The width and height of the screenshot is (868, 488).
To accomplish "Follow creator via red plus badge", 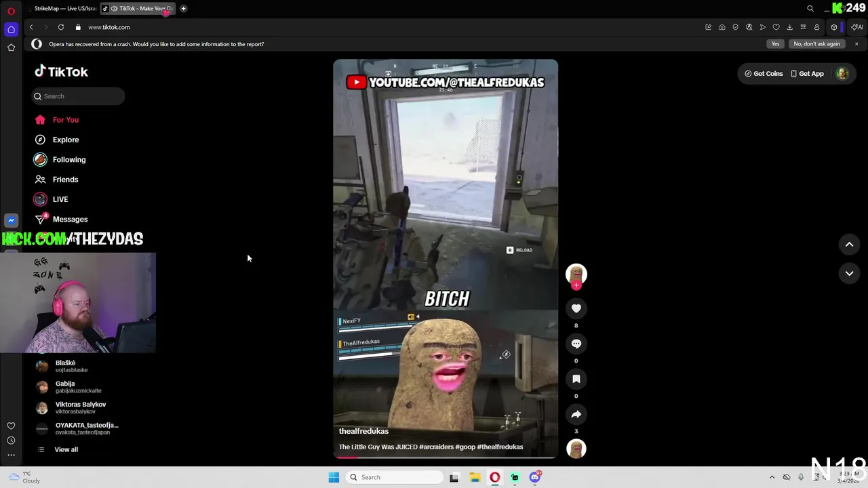I will [576, 285].
